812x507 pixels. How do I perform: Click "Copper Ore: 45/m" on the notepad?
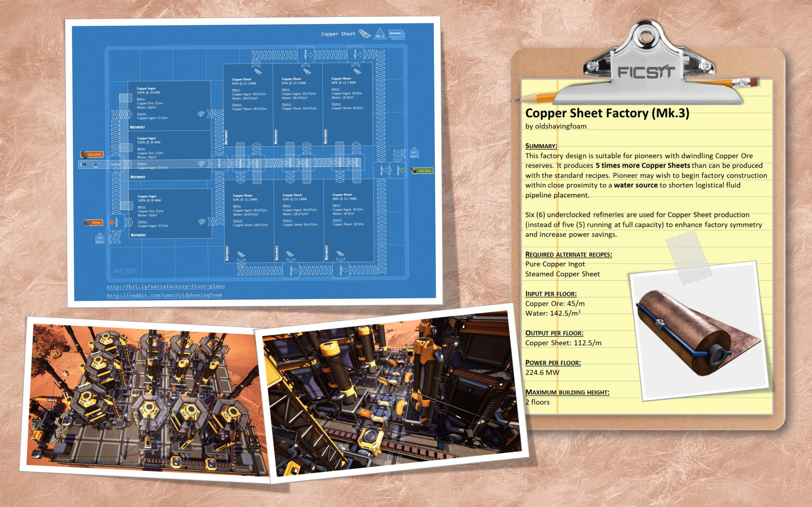tap(555, 304)
